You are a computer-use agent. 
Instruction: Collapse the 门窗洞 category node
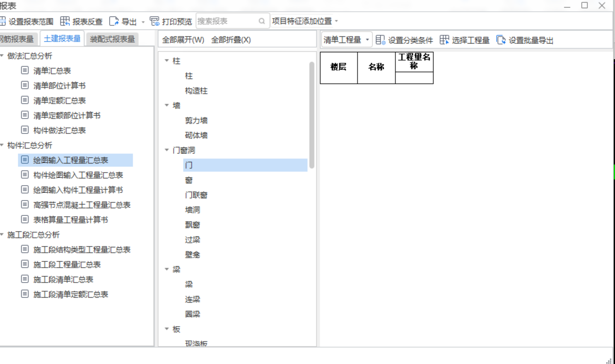point(167,150)
